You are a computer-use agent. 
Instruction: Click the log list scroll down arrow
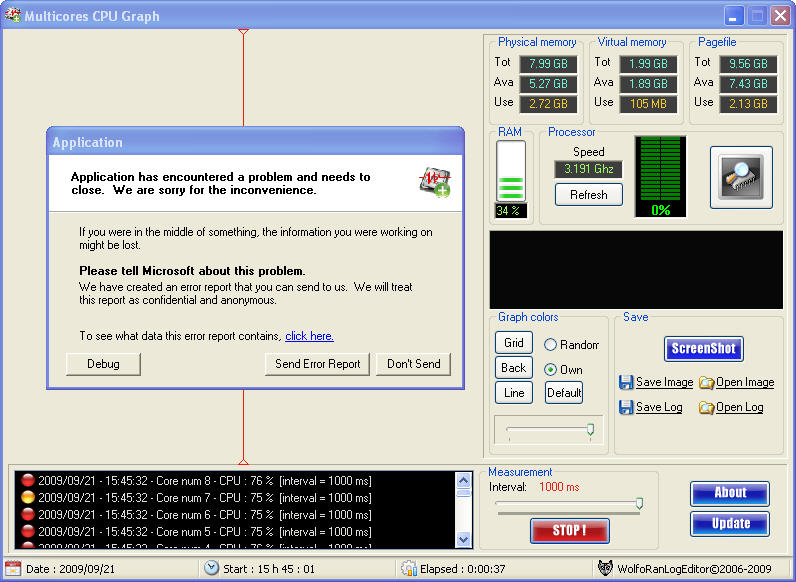463,539
